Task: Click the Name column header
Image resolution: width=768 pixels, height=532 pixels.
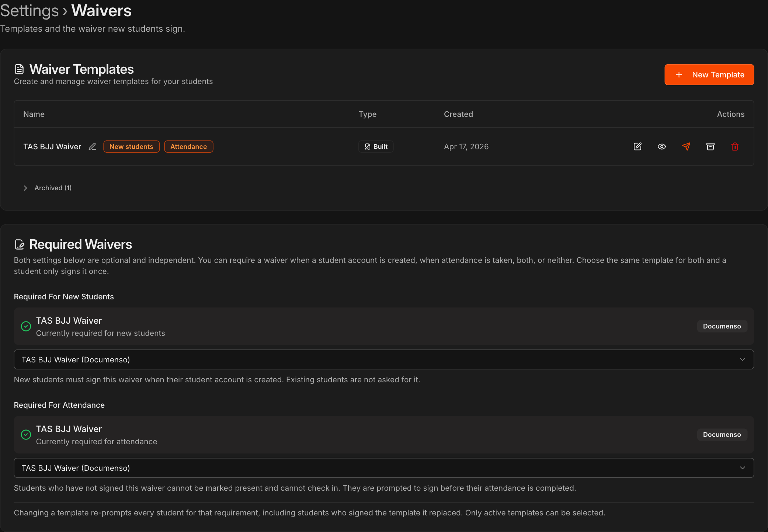Action: (34, 114)
